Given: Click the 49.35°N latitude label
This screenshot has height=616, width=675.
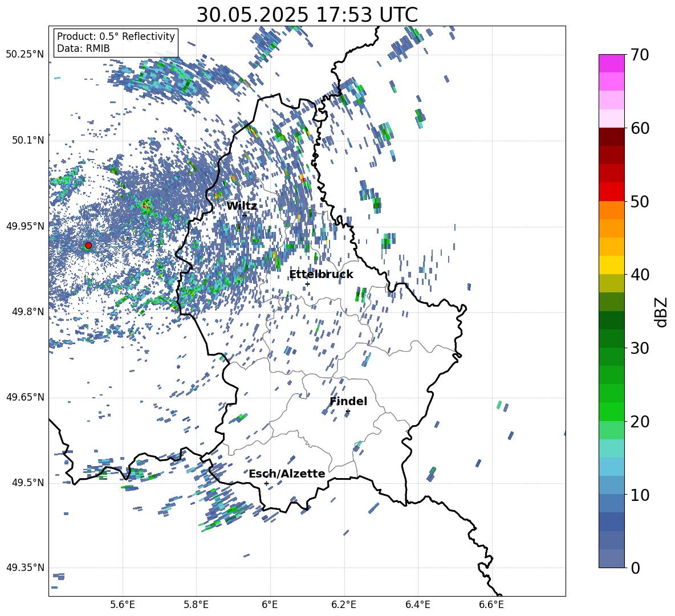Looking at the screenshot, I should [x=25, y=568].
